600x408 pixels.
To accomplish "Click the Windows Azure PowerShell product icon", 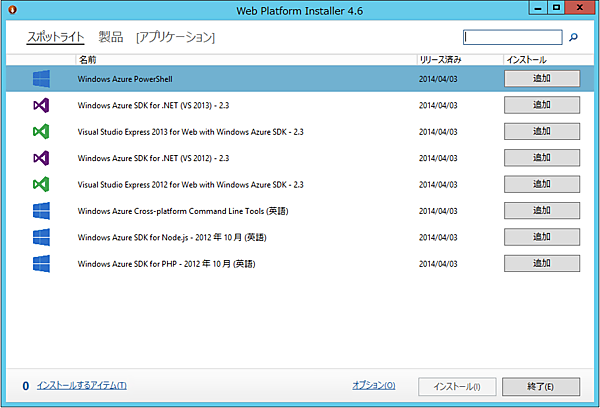I will 41,79.
